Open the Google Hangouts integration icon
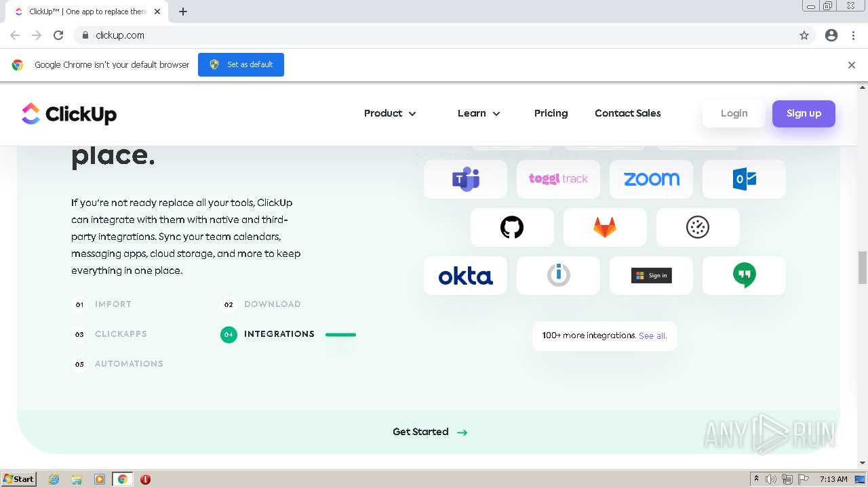This screenshot has height=488, width=868. point(744,275)
